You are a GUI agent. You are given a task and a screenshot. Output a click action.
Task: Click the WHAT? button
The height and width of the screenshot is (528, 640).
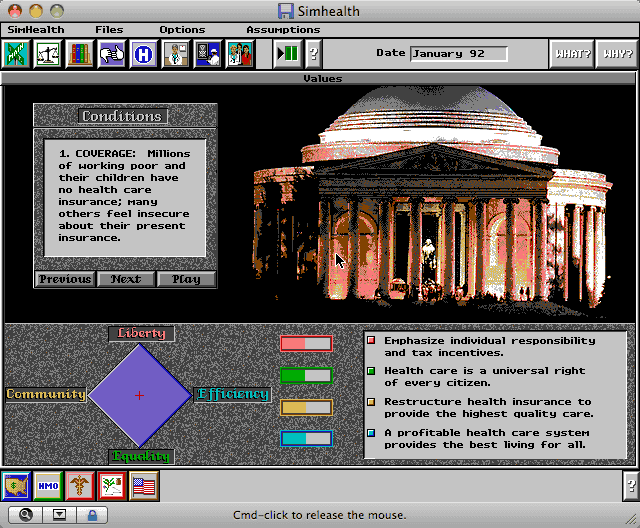tap(572, 54)
